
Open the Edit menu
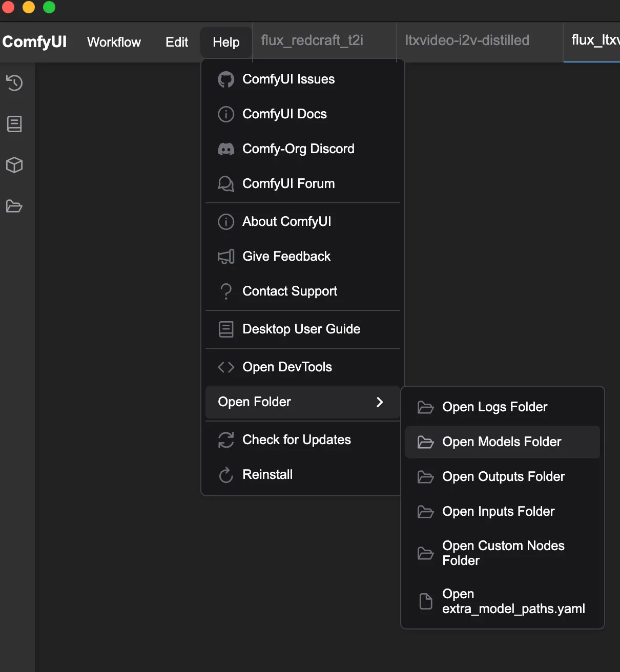177,42
